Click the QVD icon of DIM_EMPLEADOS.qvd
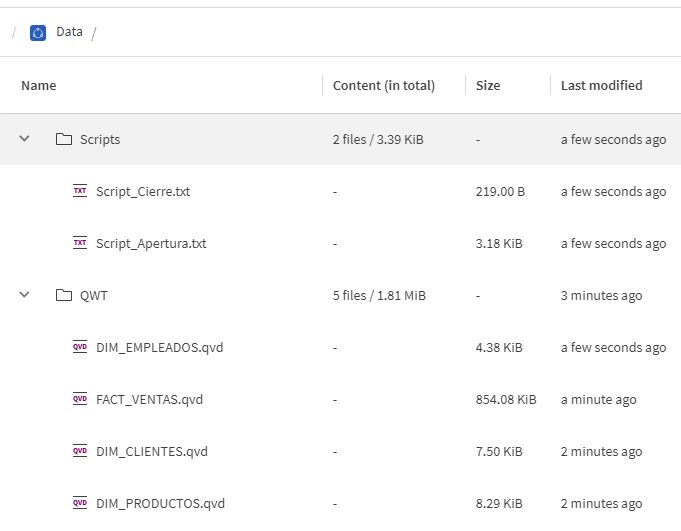 (80, 347)
